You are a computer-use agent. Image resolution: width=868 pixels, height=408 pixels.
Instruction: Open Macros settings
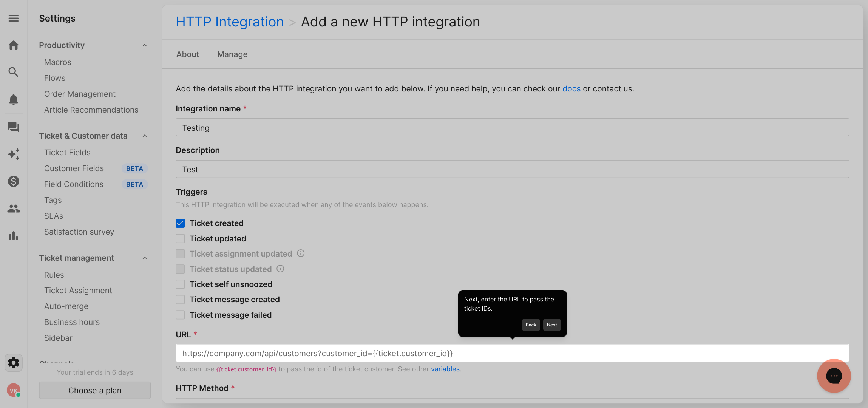point(58,62)
